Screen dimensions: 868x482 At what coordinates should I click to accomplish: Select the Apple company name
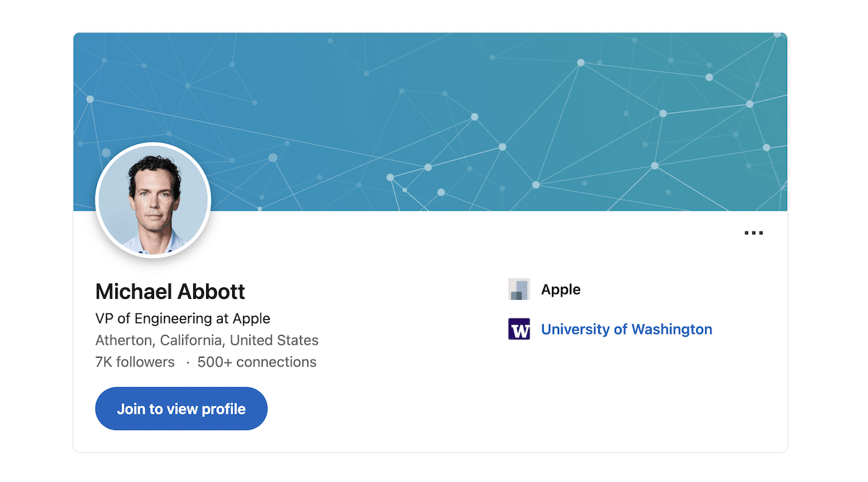click(x=561, y=289)
